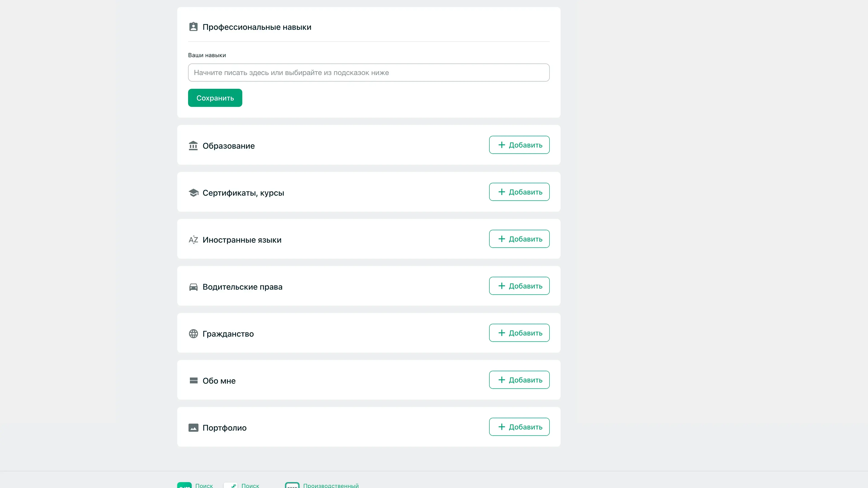Click Добавить in the Обо мне section
This screenshot has height=488, width=868.
519,380
